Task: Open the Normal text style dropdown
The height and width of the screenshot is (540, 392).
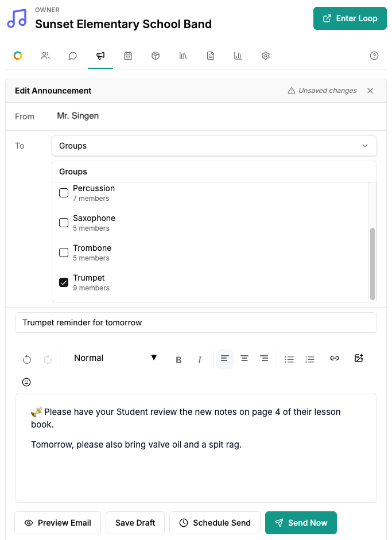Action: pos(115,358)
